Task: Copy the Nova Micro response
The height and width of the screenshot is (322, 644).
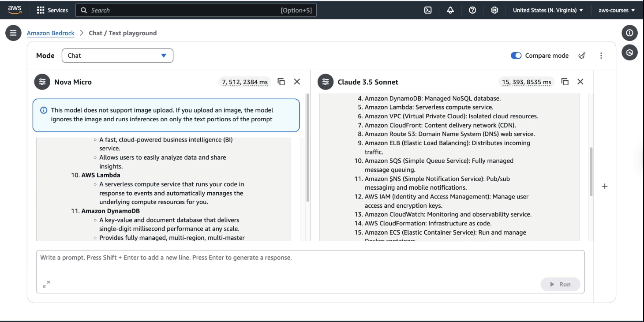Action: pos(281,82)
